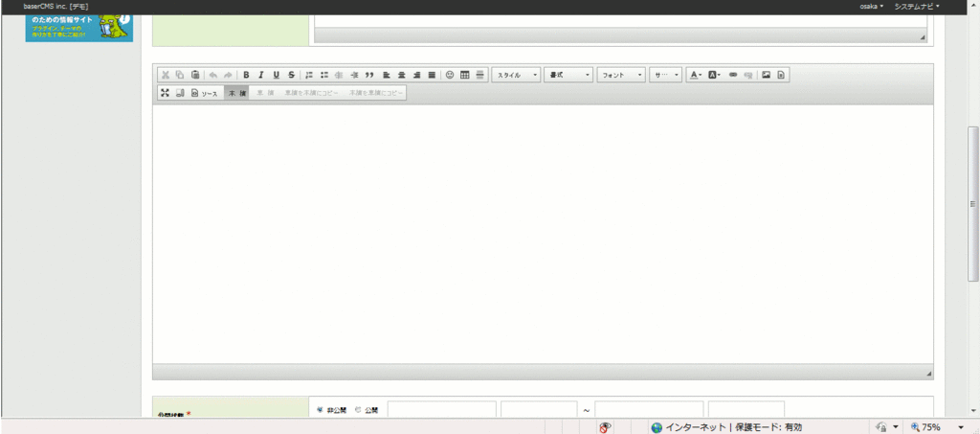Open the text color picker

696,75
